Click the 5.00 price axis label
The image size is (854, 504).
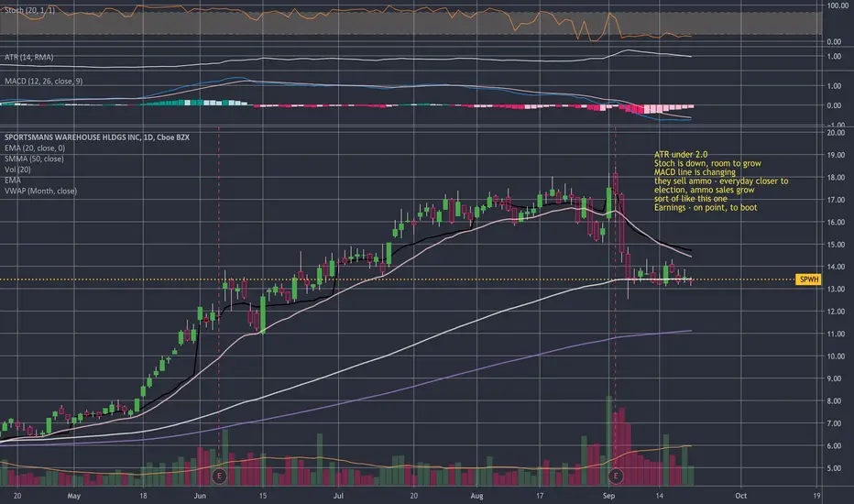pos(834,468)
